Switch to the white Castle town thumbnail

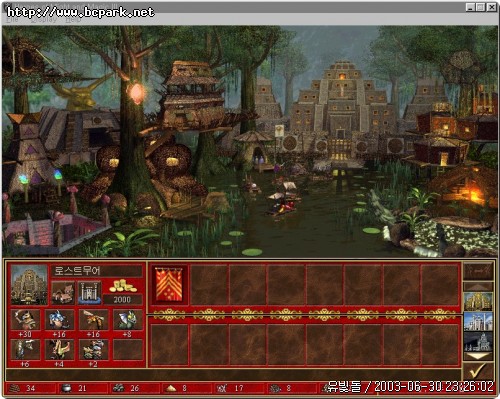click(478, 322)
